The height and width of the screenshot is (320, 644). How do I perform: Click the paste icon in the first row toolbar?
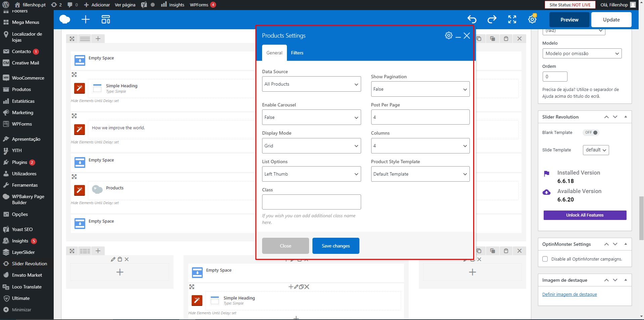pyautogui.click(x=506, y=39)
